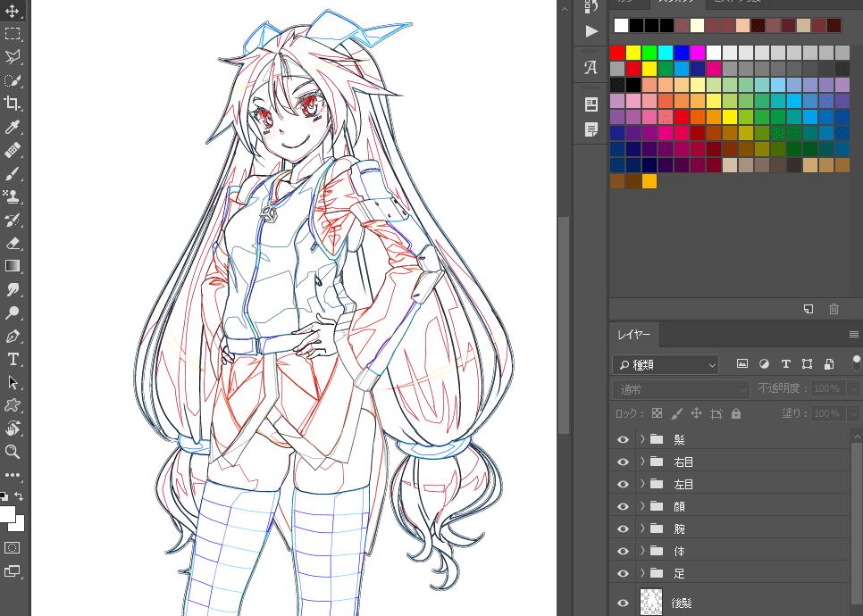Filter layers by adjustment layers icon
863x616 pixels.
point(764,363)
